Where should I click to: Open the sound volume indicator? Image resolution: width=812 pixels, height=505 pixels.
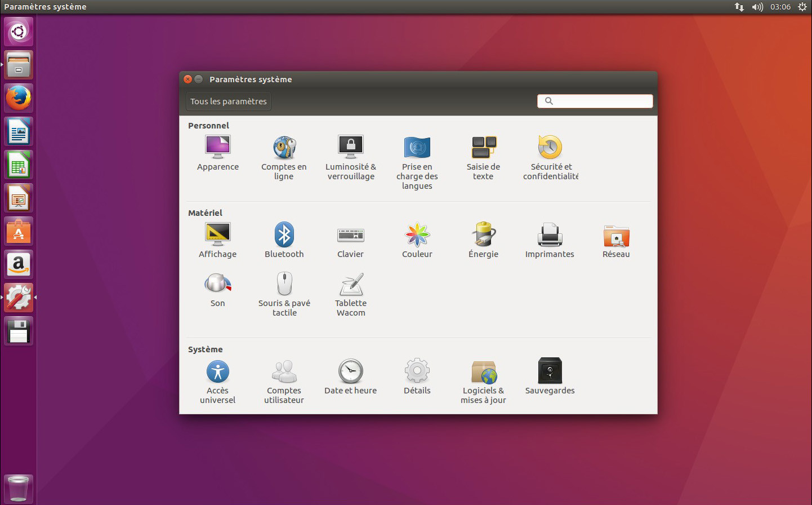tap(757, 7)
